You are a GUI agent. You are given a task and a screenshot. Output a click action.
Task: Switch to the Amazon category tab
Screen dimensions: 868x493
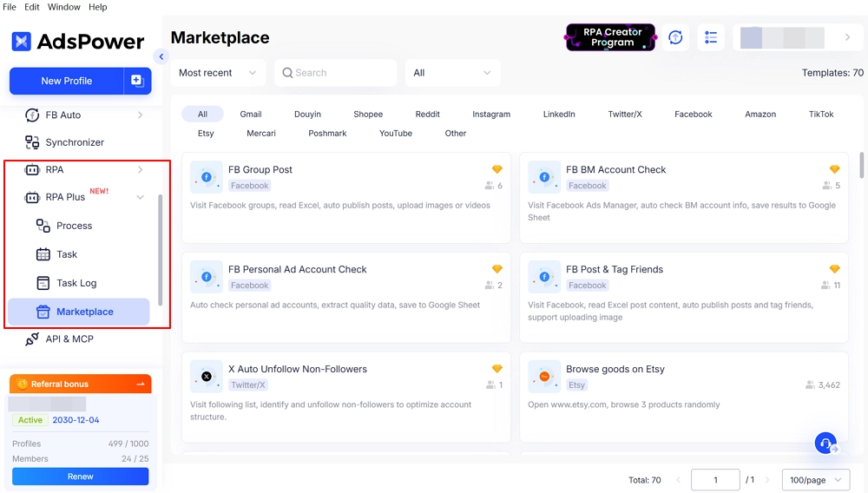[760, 114]
